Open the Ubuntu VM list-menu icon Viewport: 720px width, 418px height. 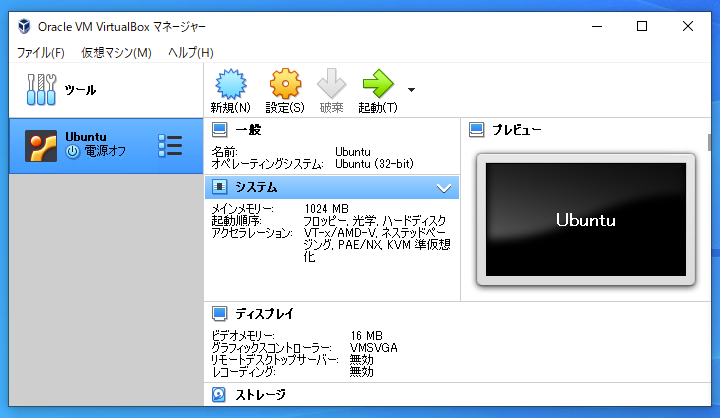coord(170,146)
